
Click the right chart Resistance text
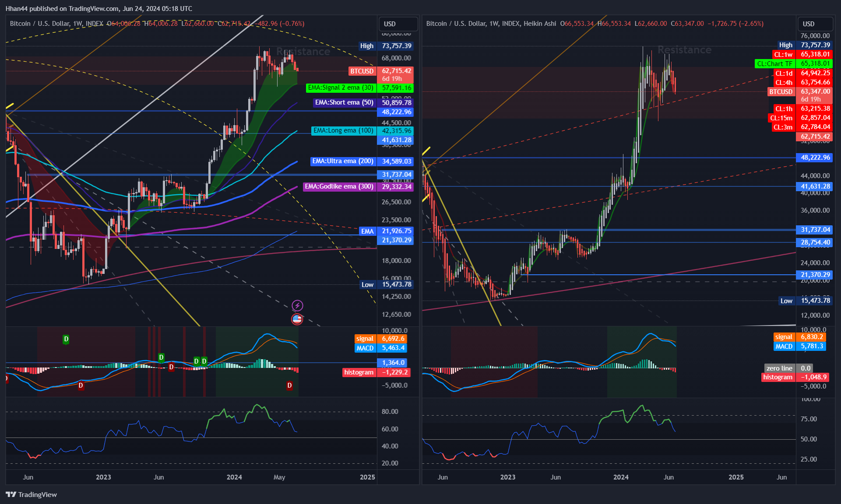(x=684, y=50)
